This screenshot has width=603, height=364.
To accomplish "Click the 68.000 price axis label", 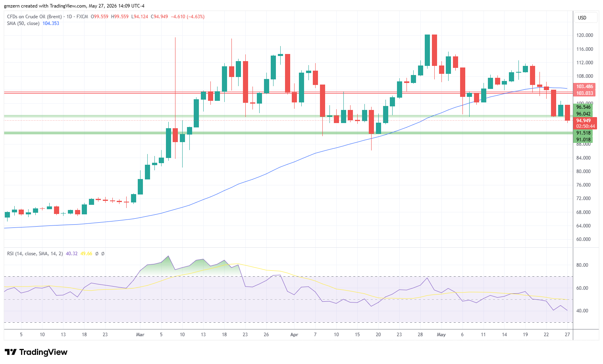I will coord(584,212).
